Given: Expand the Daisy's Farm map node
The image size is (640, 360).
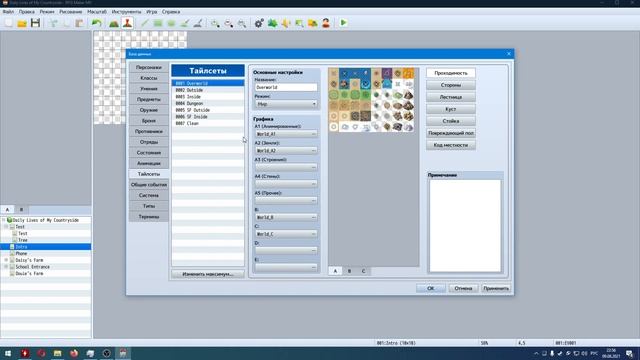Looking at the screenshot, I should point(6,260).
